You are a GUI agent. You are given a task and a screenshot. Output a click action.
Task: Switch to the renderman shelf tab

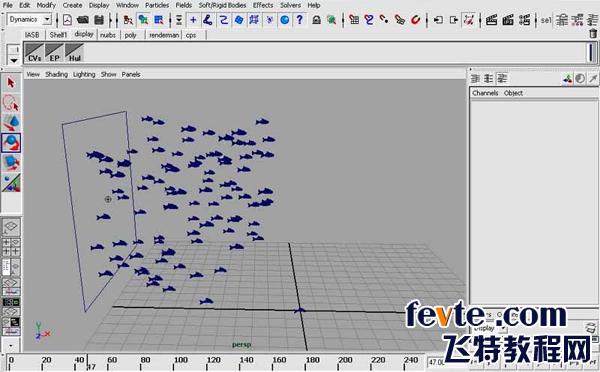click(x=164, y=35)
